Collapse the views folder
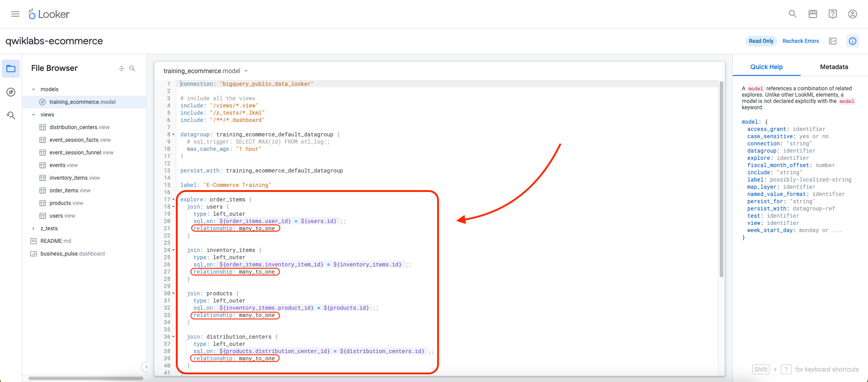 pyautogui.click(x=33, y=115)
